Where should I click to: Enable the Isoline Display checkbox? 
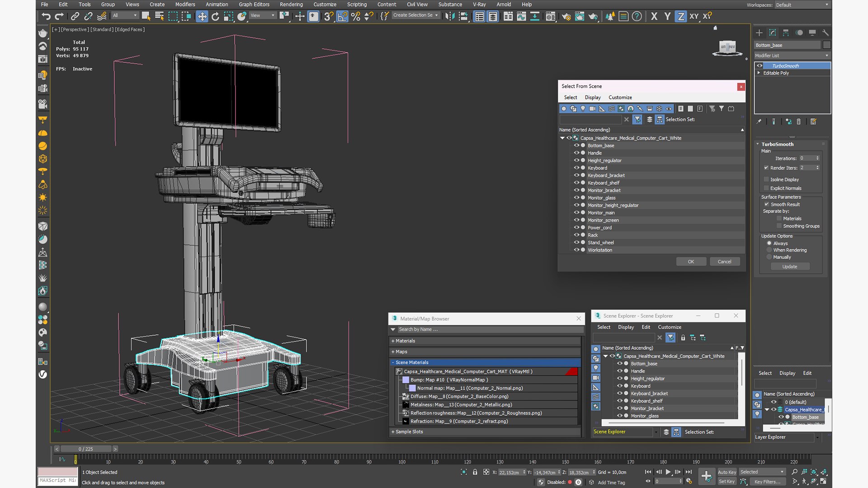point(766,179)
